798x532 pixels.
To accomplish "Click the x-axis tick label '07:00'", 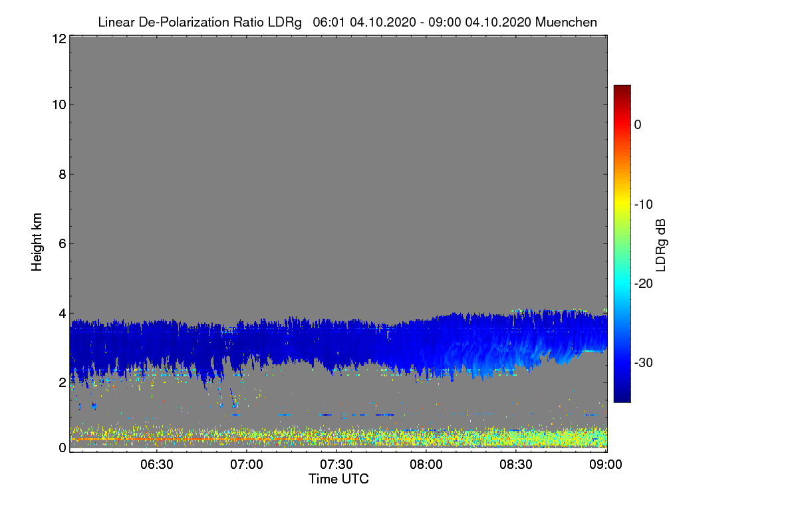I will [247, 465].
